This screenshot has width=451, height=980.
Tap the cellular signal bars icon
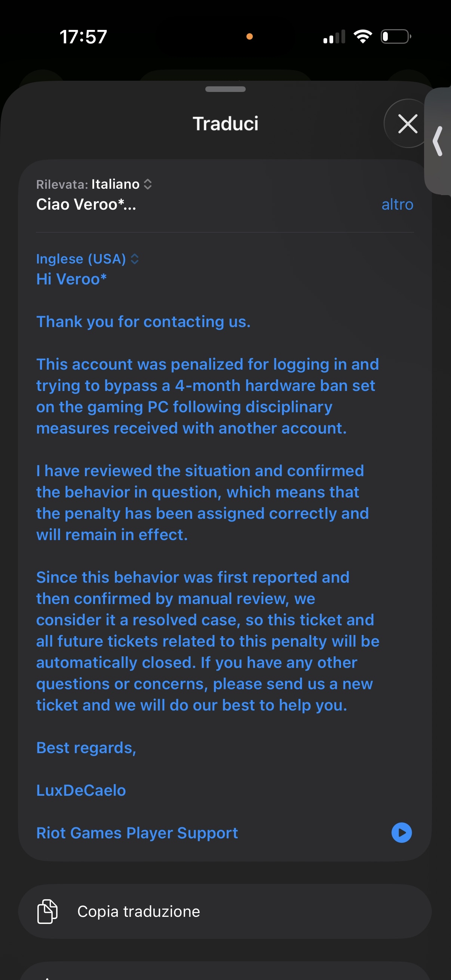coord(334,37)
